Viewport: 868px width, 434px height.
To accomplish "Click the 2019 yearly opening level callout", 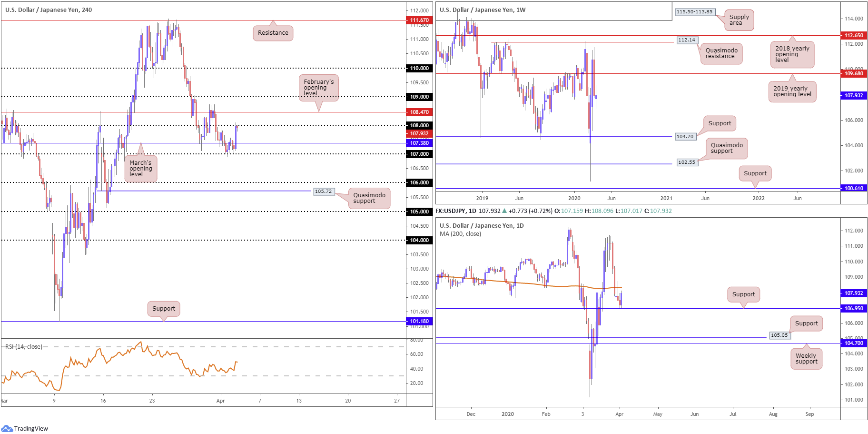I will tap(792, 91).
